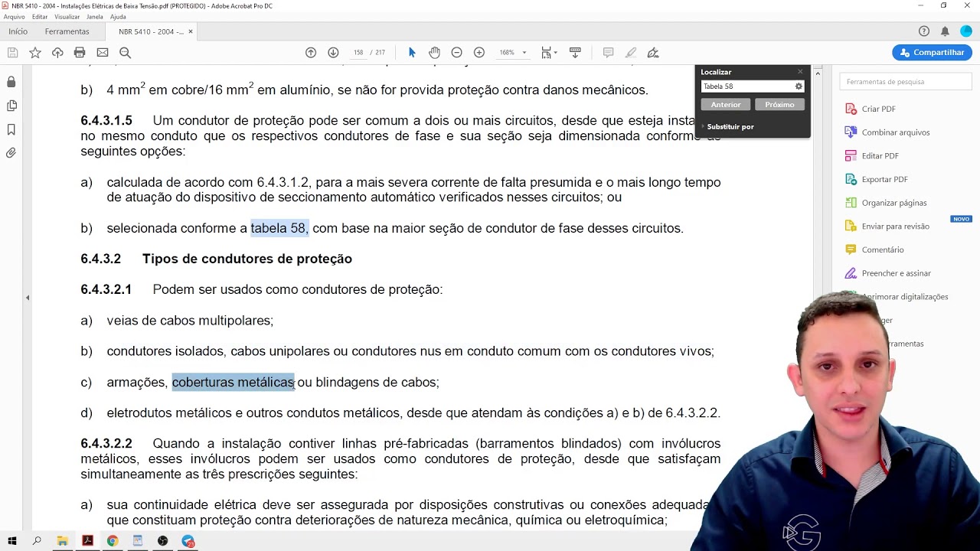
Task: Go to previous page arrow
Action: 311,53
